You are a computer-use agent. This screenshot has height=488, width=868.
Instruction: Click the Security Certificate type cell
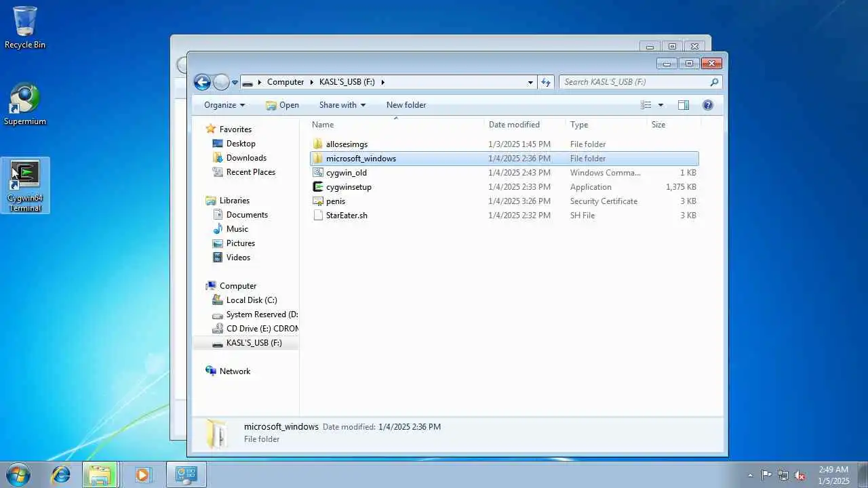(604, 201)
